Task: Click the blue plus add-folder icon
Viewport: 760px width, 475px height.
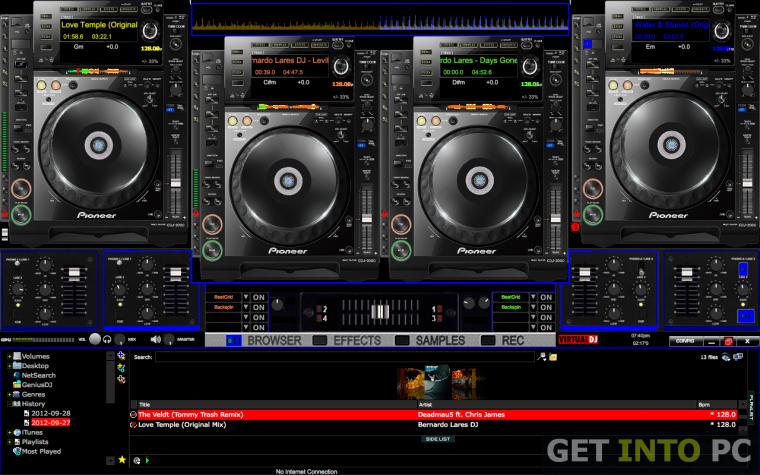Action: pos(121,356)
